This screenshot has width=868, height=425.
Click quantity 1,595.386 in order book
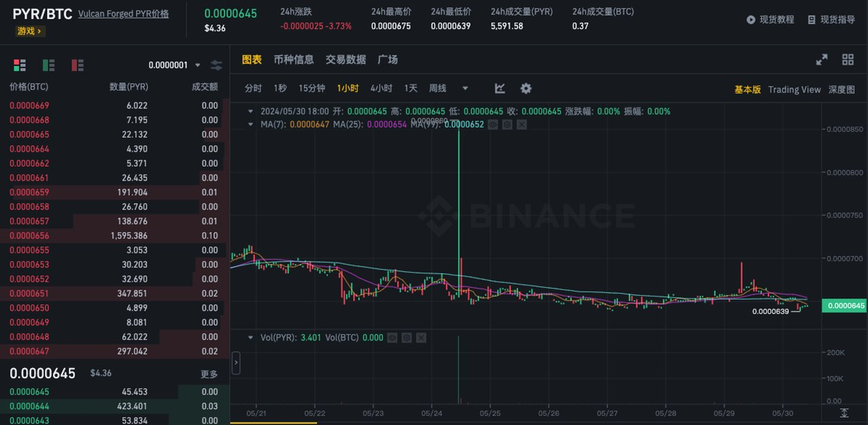(x=129, y=236)
